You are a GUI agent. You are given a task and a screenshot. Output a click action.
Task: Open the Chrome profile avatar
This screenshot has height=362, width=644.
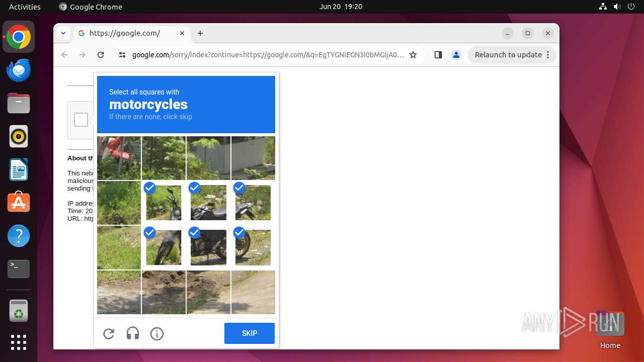[456, 55]
